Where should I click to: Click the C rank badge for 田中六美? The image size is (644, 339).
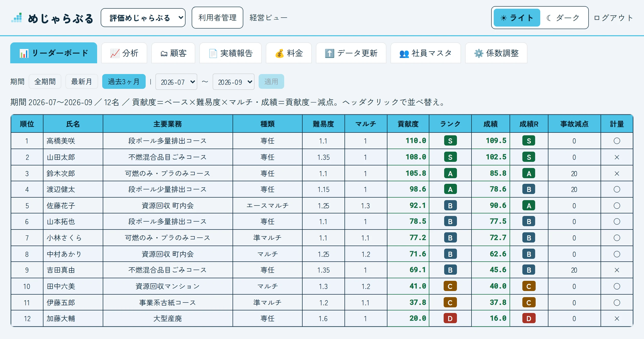pyautogui.click(x=450, y=286)
